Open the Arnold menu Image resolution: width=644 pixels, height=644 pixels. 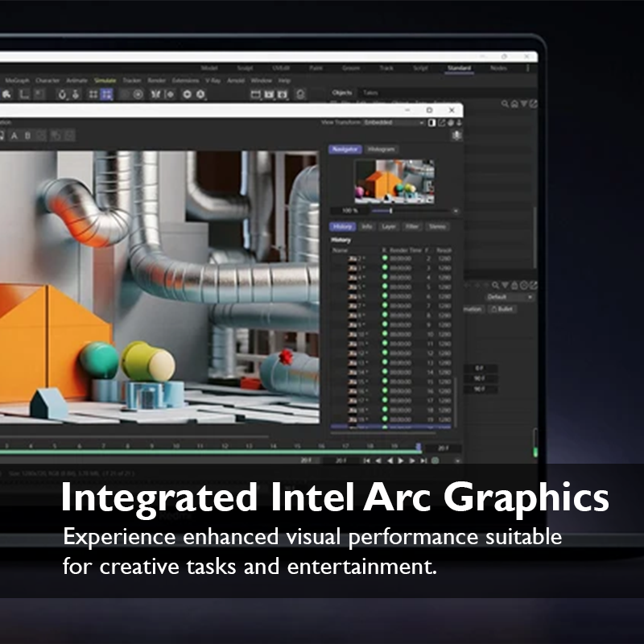point(236,80)
